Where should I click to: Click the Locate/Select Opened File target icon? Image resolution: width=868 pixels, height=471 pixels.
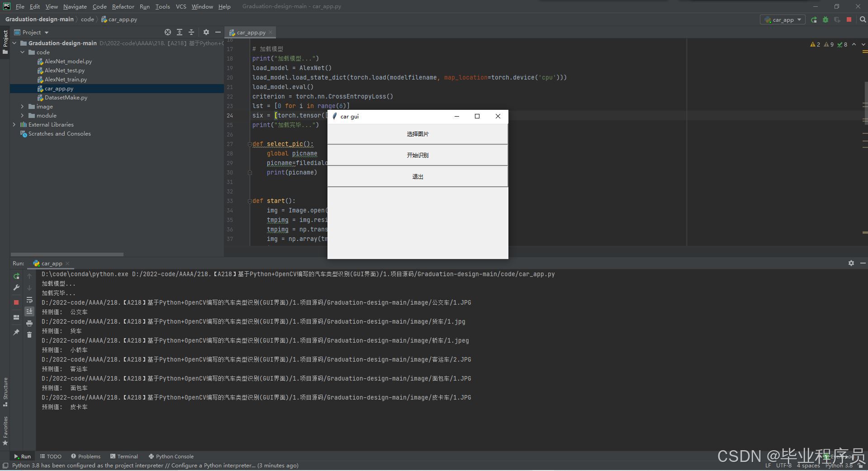click(168, 32)
